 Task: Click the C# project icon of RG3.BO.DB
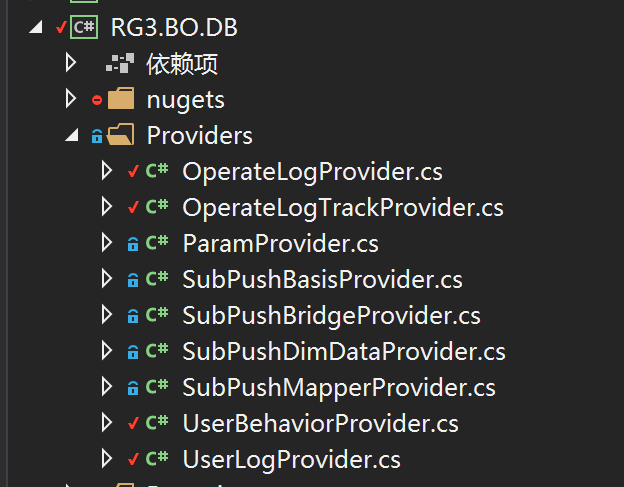[x=84, y=27]
